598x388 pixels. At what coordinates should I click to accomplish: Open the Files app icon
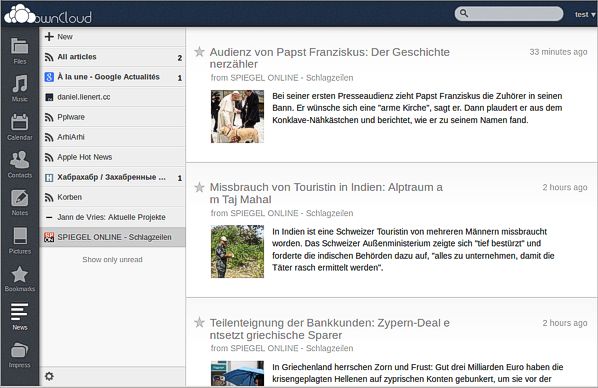tap(19, 47)
